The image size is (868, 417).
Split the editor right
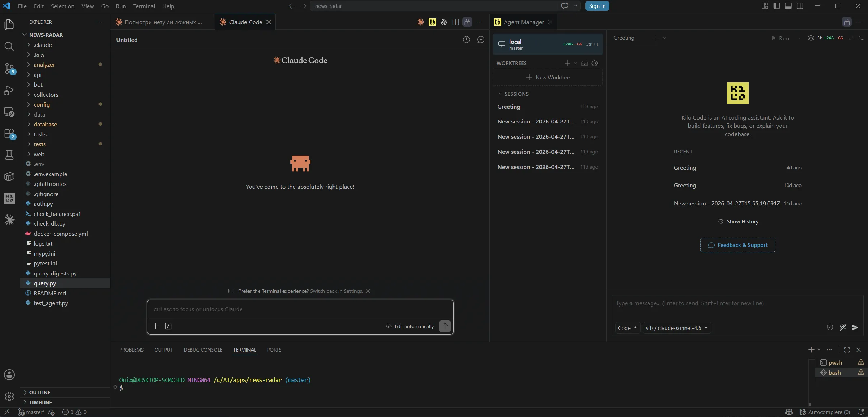(455, 22)
